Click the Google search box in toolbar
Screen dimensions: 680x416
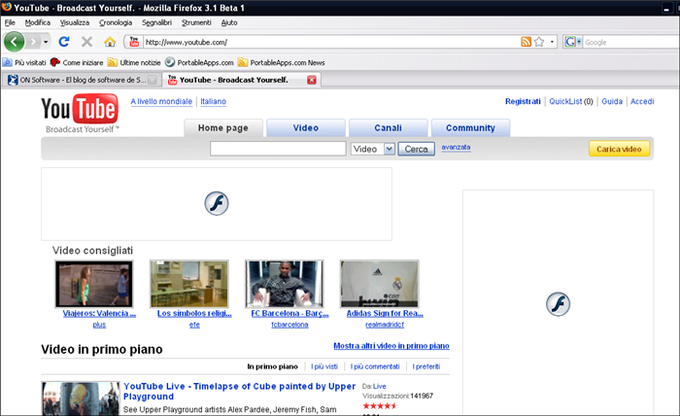(631, 42)
